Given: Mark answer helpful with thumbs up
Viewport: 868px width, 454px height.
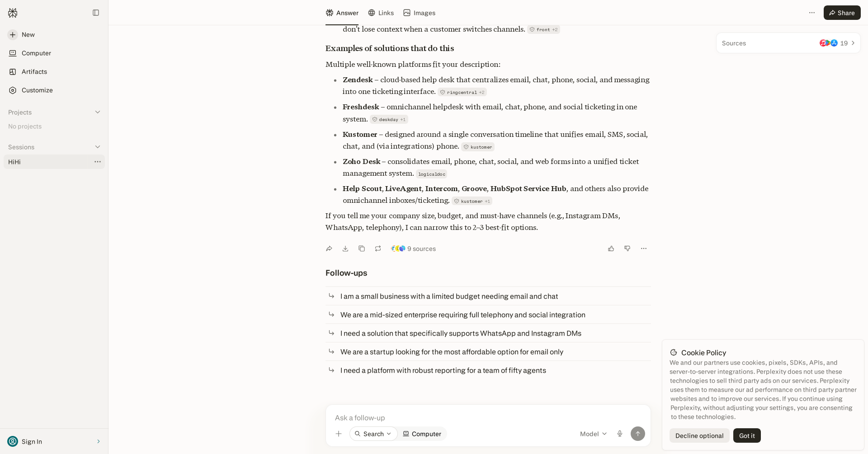Looking at the screenshot, I should [611, 248].
